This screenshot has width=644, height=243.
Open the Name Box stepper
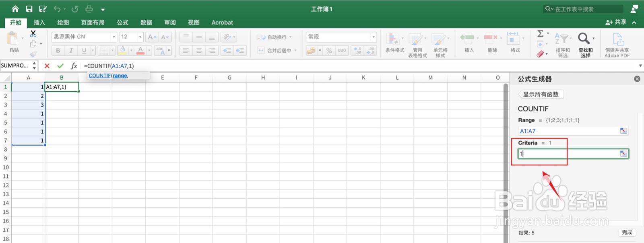(34, 66)
